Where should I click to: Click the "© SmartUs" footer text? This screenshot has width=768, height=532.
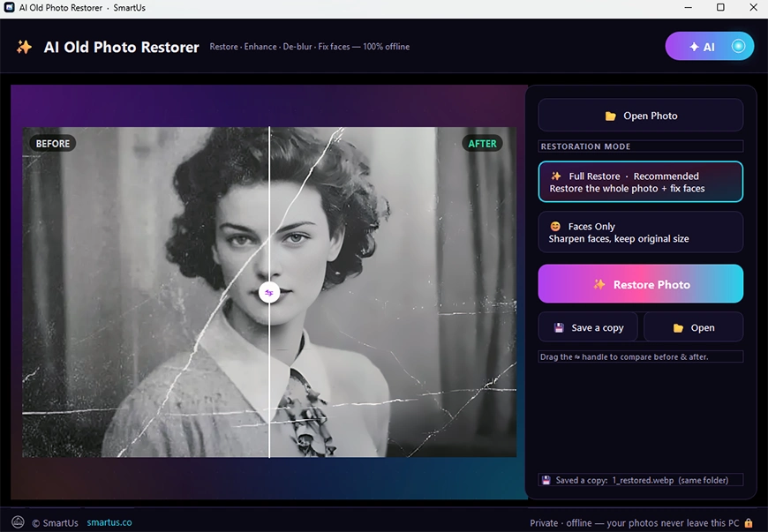point(55,522)
